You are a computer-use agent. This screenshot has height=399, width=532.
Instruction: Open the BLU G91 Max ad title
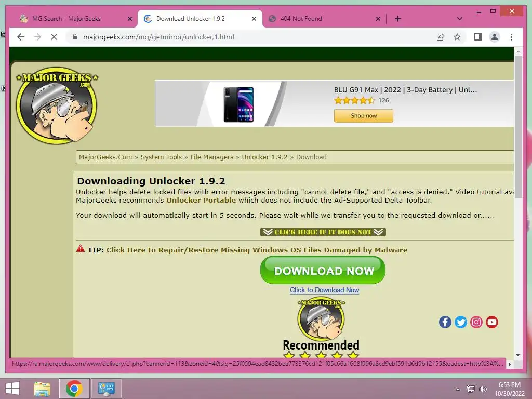click(x=405, y=90)
